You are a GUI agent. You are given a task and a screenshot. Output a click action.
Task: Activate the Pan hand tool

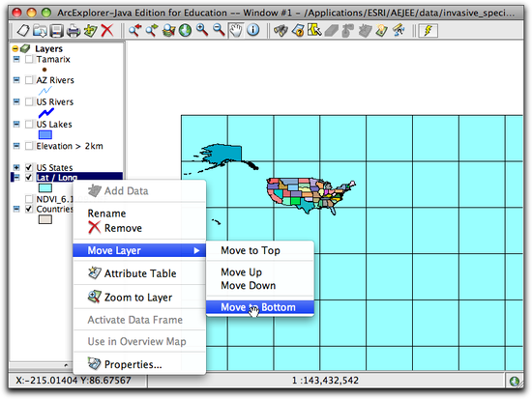pyautogui.click(x=236, y=30)
